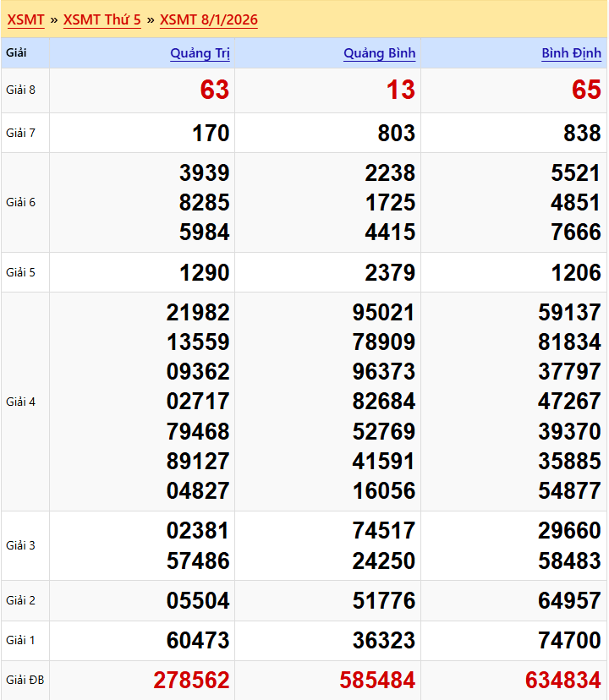
Task: Click the red Giải 8 number 65
Action: pyautogui.click(x=586, y=90)
